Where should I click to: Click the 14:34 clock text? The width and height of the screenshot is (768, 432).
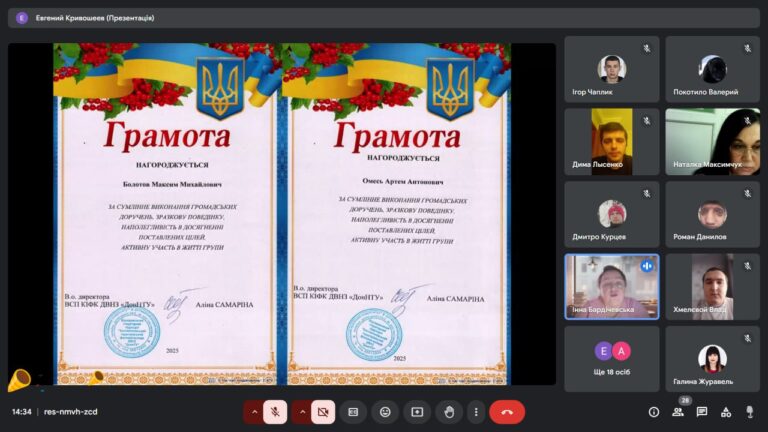22,412
